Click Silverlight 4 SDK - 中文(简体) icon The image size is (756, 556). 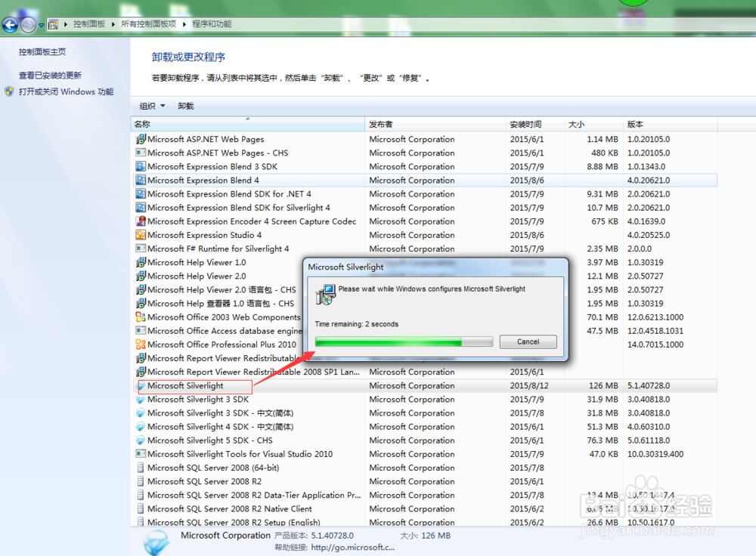click(141, 427)
